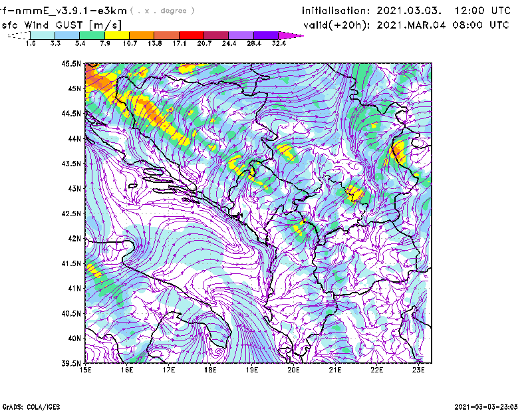The width and height of the screenshot is (532, 411).
Task: Click the 41N latitude label
Action: tap(74, 289)
